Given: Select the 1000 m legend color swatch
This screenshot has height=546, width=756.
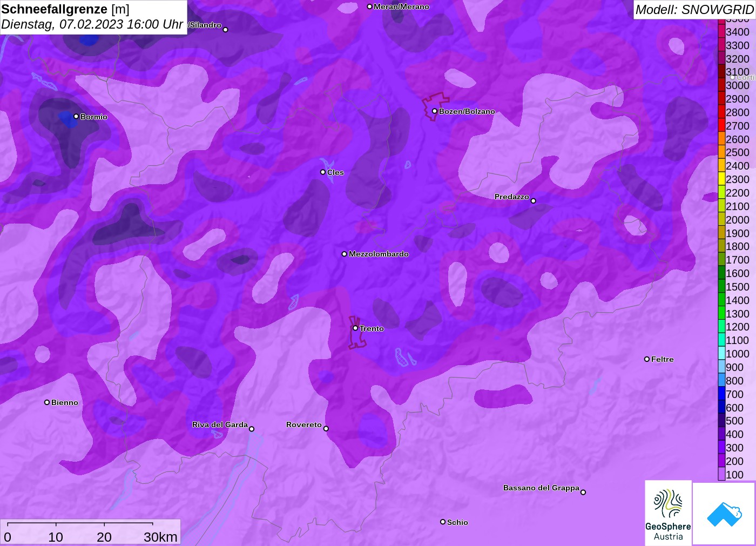Looking at the screenshot, I should click(x=721, y=354).
